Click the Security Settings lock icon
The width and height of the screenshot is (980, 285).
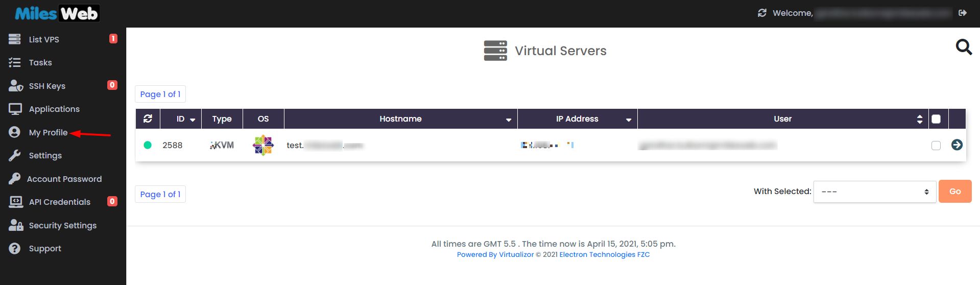pyautogui.click(x=16, y=225)
